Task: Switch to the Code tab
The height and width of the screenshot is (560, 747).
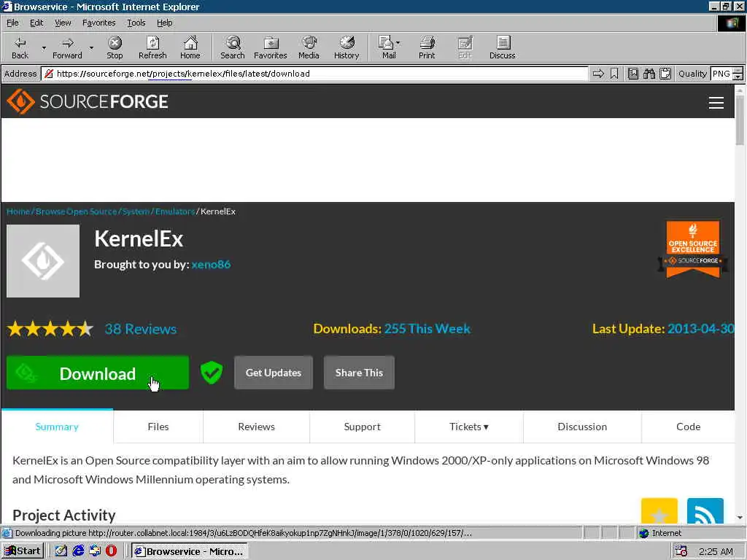Action: (x=688, y=427)
